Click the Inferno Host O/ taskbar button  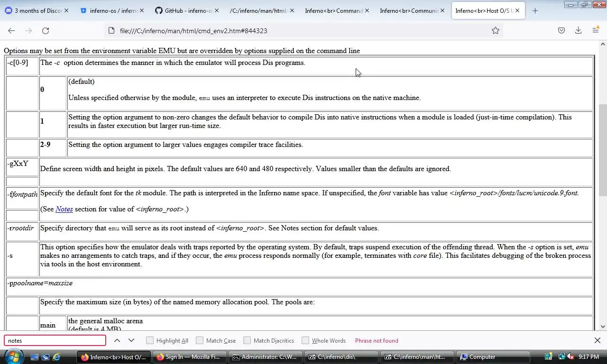click(x=114, y=357)
